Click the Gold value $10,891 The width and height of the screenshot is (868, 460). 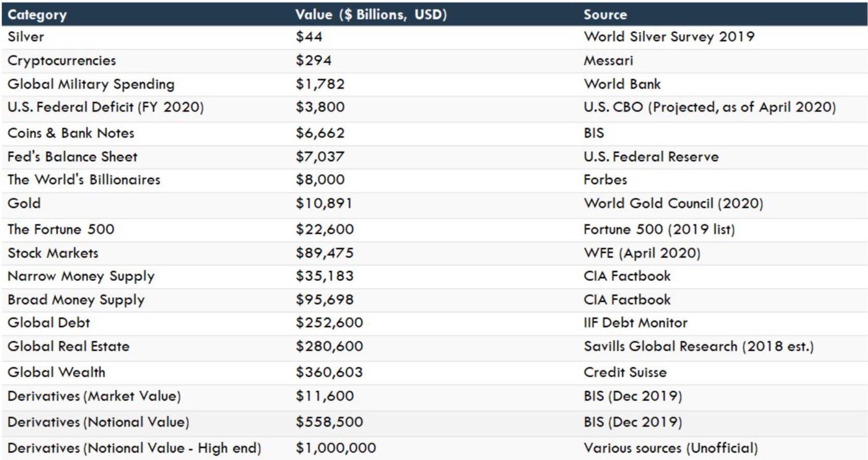click(x=324, y=203)
